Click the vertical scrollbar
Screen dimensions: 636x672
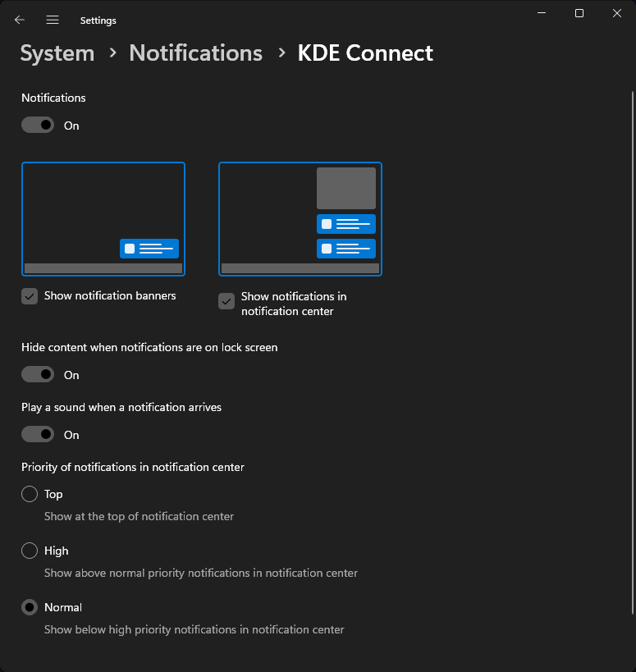632,352
